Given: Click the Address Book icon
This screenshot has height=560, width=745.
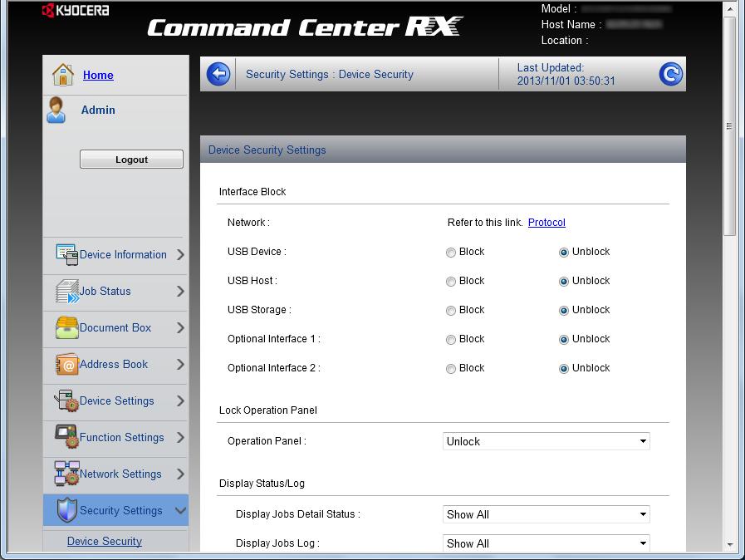Looking at the screenshot, I should point(67,364).
